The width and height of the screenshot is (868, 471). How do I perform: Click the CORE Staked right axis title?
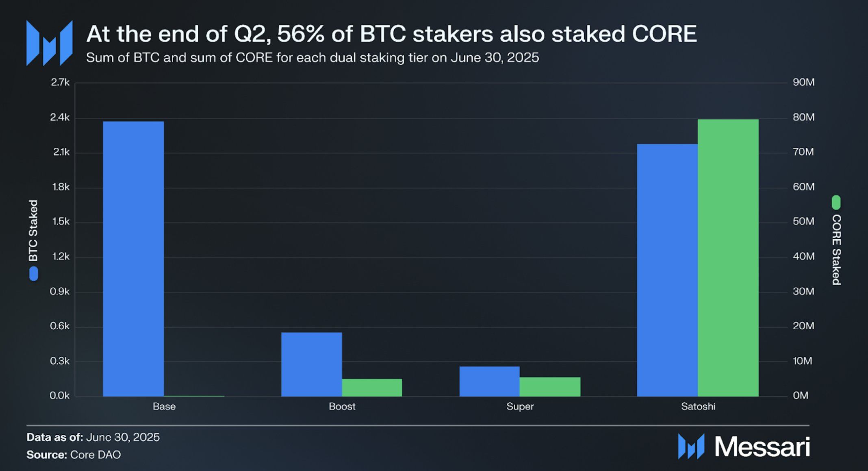click(836, 249)
